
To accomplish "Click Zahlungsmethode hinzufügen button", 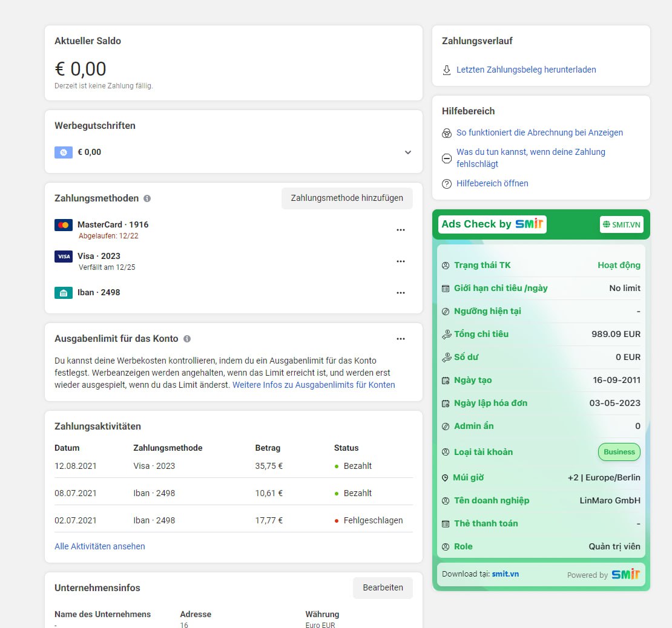I will click(x=347, y=198).
